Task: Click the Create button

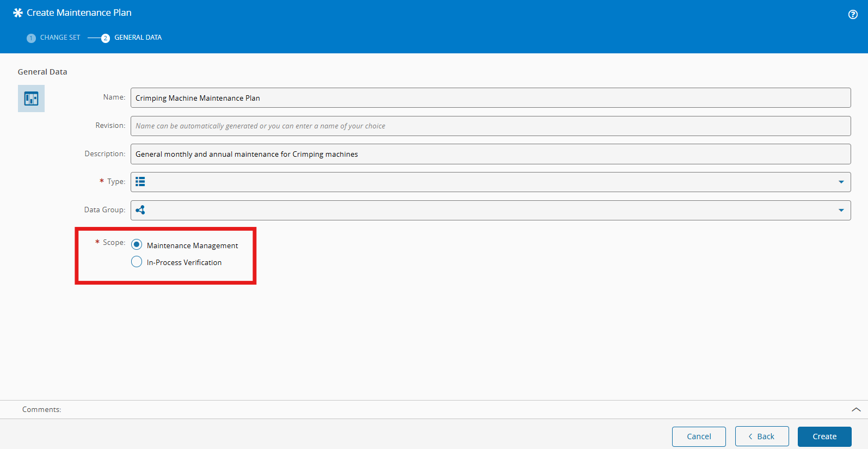Action: [824, 436]
